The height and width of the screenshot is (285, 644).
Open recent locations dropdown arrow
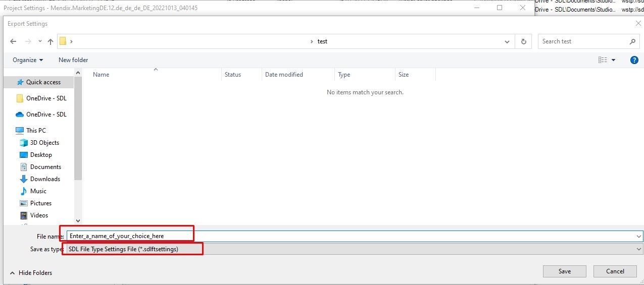click(x=40, y=41)
